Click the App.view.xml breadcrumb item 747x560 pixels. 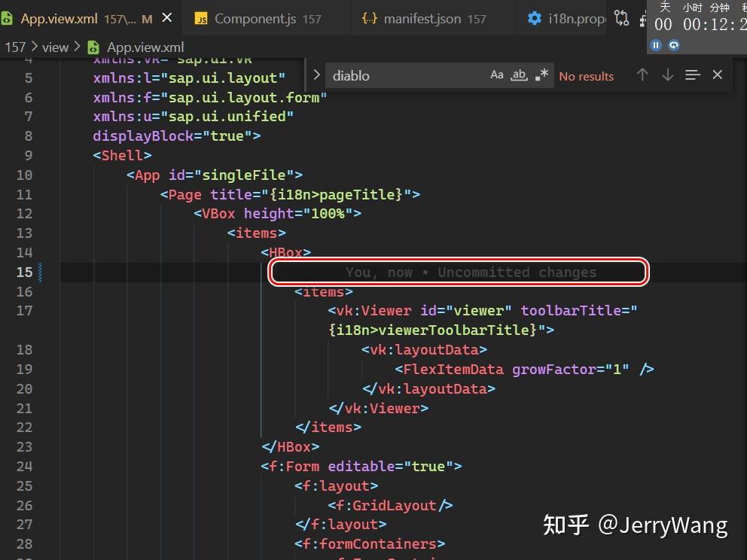click(145, 47)
